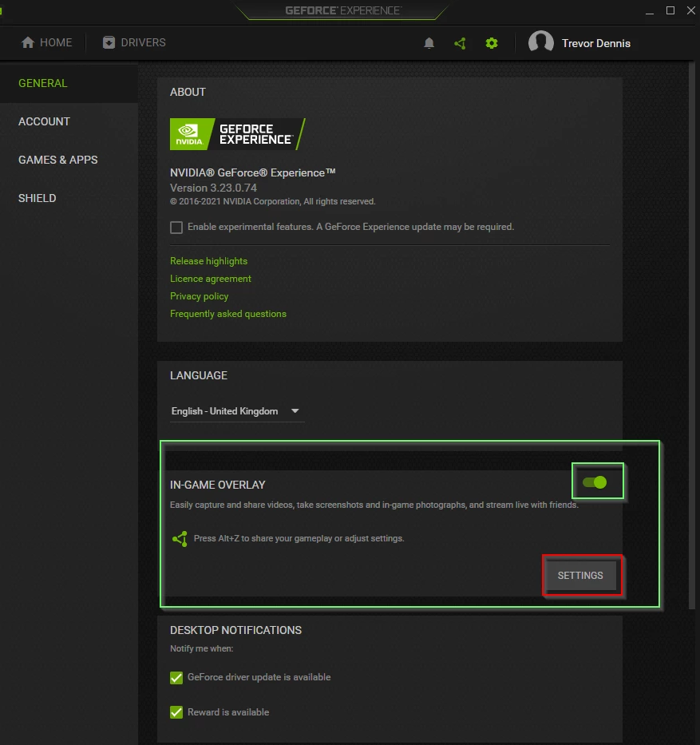700x745 pixels.
Task: Click the NVIDIA copyright notice text
Action: click(273, 201)
